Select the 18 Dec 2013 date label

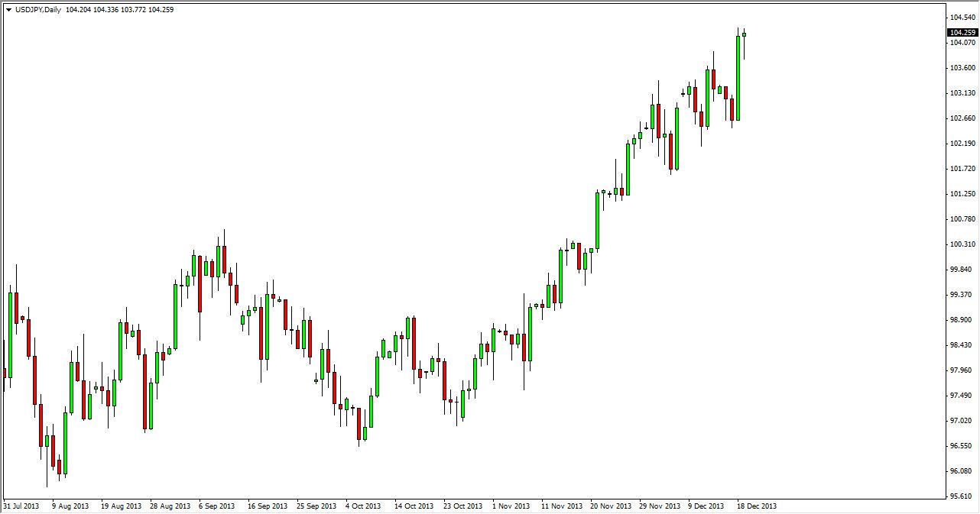(758, 506)
